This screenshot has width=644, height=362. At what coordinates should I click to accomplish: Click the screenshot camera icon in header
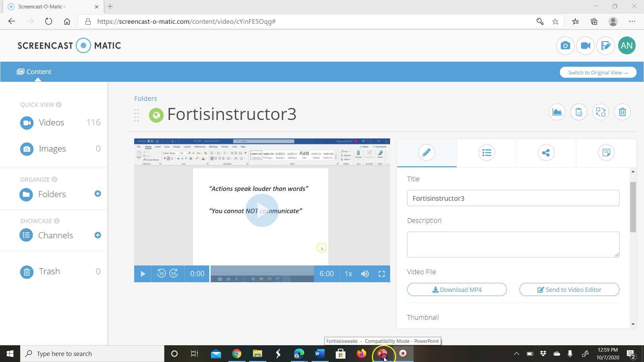[565, 46]
